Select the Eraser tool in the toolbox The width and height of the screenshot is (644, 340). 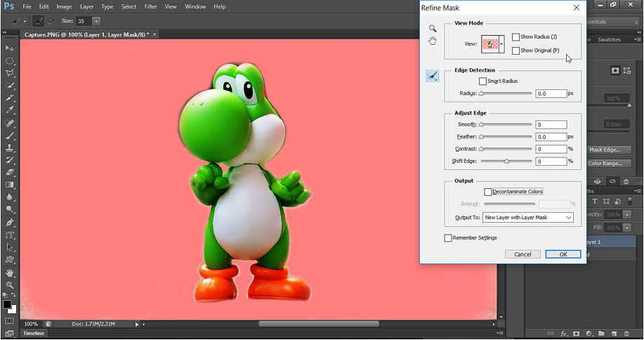pyautogui.click(x=9, y=173)
